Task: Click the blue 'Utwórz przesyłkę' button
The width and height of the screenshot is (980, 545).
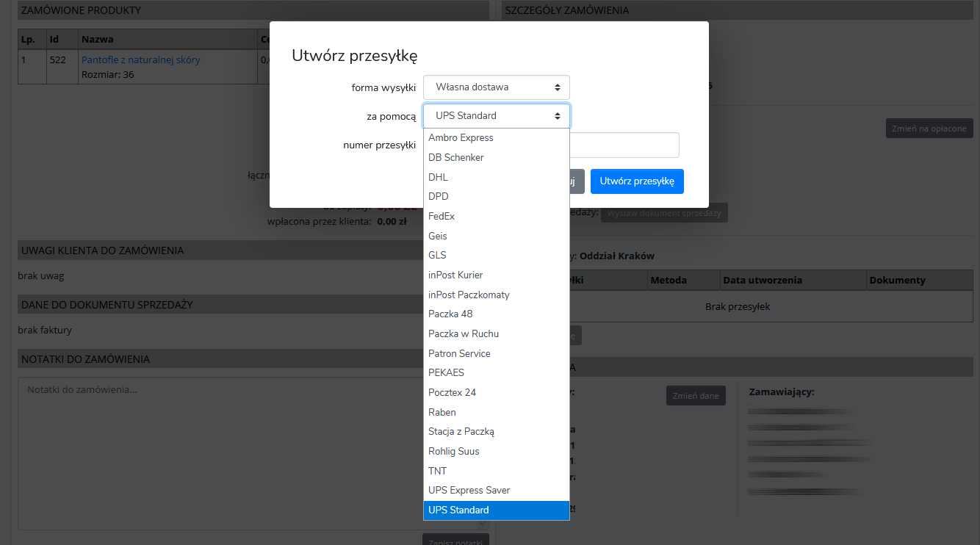Action: [637, 181]
